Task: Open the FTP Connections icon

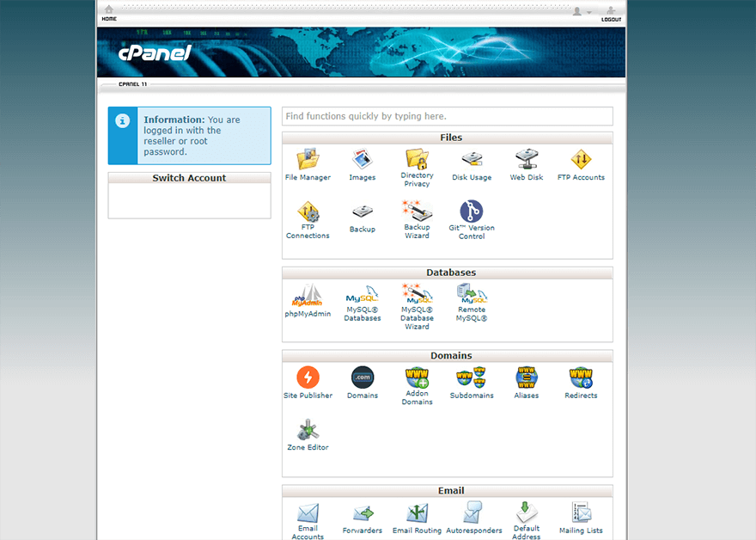Action: click(308, 212)
